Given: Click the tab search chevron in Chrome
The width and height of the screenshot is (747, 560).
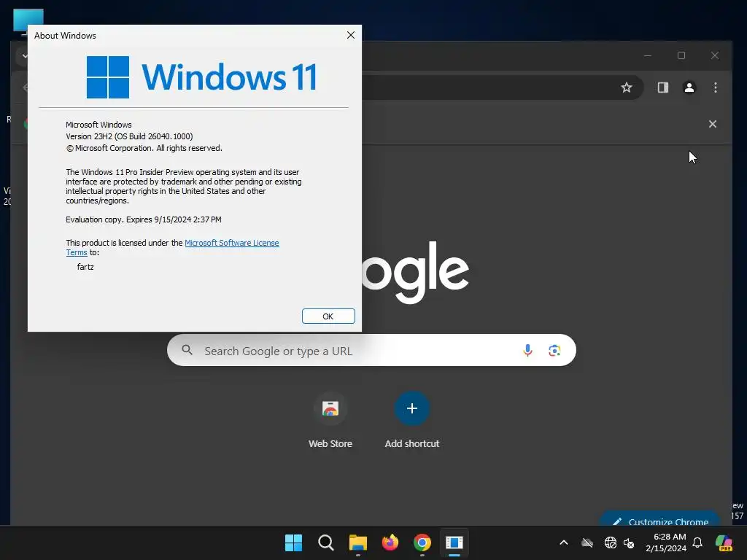Looking at the screenshot, I should tap(23, 55).
